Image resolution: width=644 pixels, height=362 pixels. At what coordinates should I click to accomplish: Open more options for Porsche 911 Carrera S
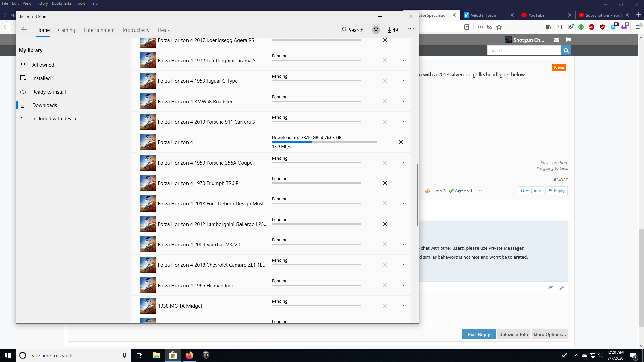pos(401,122)
